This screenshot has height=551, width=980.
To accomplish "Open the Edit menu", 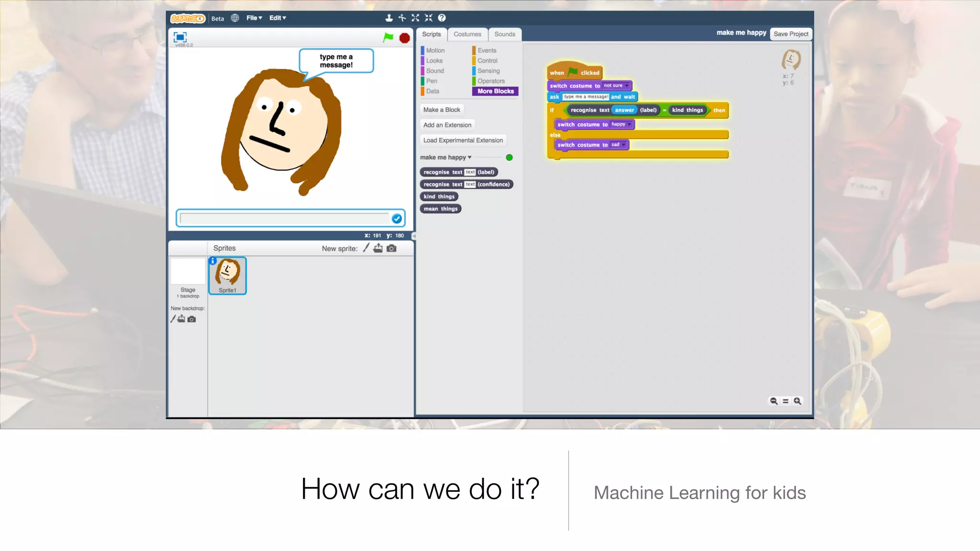I will pos(278,18).
